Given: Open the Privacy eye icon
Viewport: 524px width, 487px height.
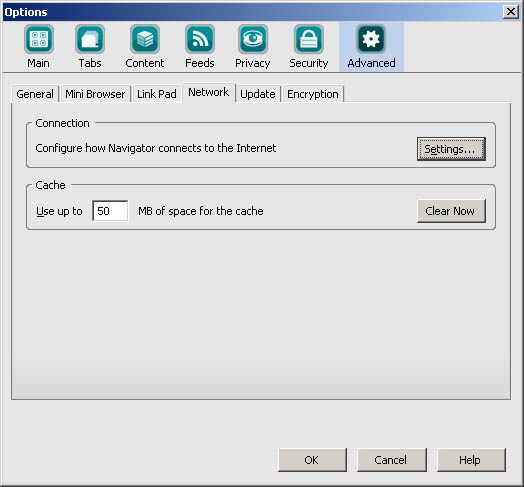Looking at the screenshot, I should (253, 39).
